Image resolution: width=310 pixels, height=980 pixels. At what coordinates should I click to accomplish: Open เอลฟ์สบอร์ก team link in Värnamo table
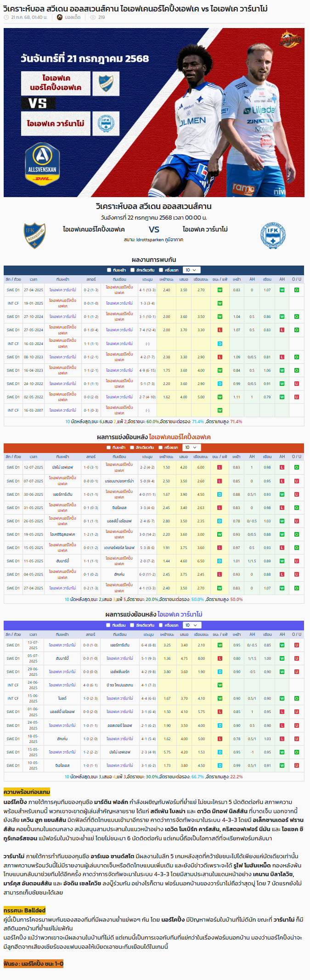click(119, 672)
